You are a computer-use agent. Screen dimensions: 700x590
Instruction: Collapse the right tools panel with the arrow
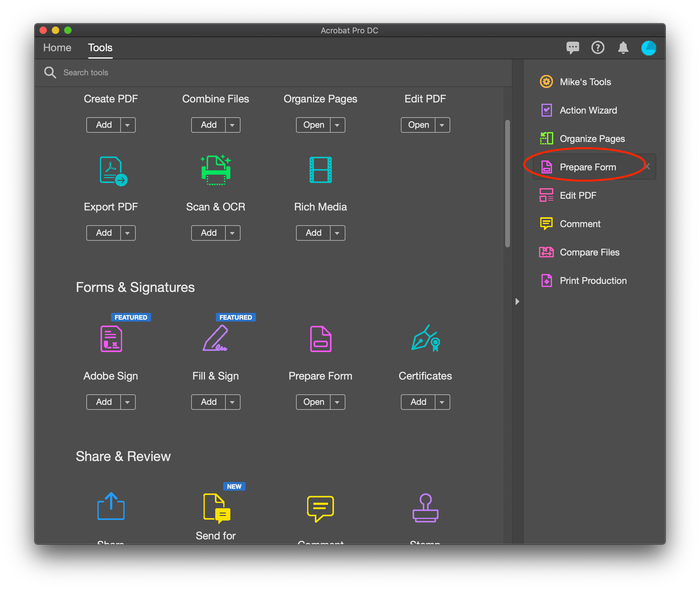click(517, 301)
